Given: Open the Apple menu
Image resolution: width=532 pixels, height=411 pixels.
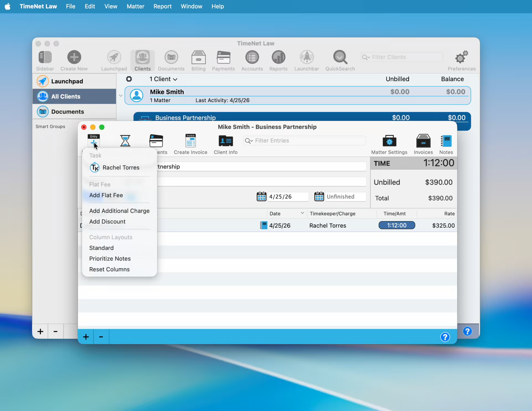Looking at the screenshot, I should (x=8, y=6).
